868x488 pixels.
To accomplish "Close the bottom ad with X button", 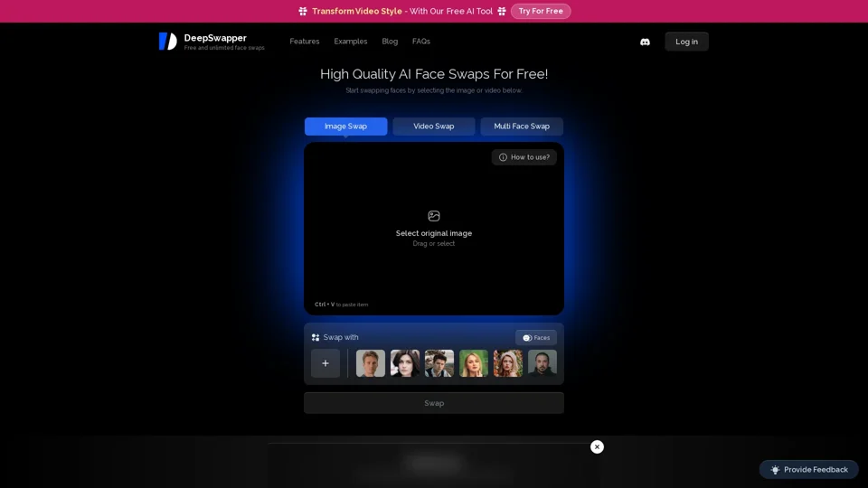I will (x=597, y=446).
